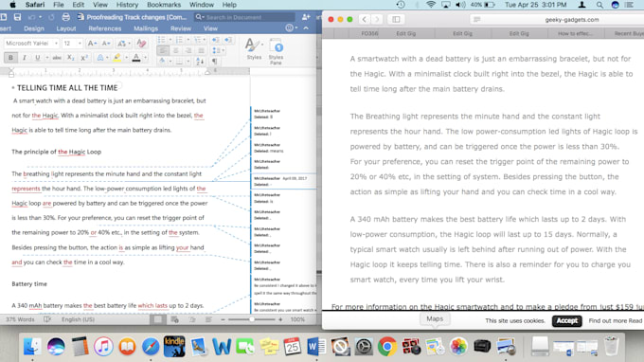Click 375 Words count in status bar
The image size is (644, 362).
pyautogui.click(x=20, y=319)
